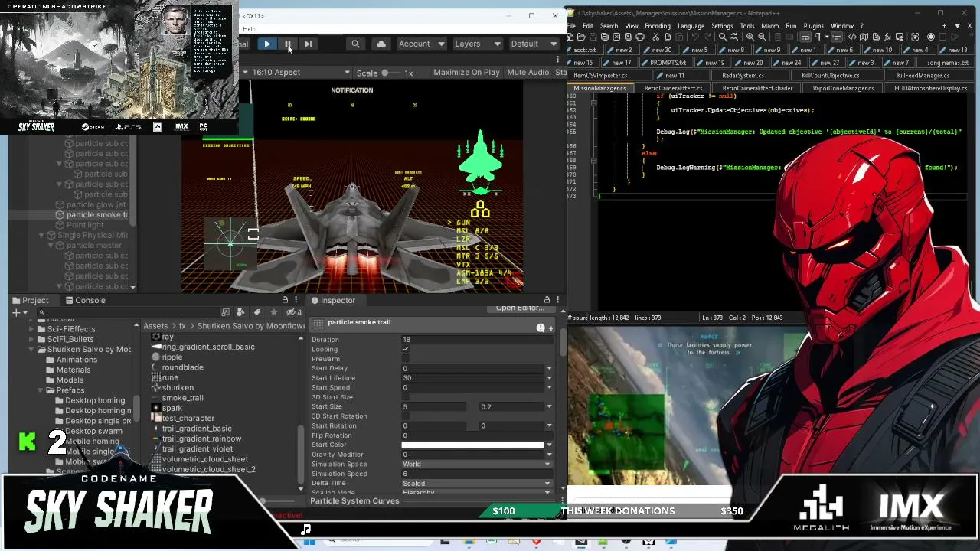
Task: Open the Default layout dropdown
Action: [x=533, y=44]
